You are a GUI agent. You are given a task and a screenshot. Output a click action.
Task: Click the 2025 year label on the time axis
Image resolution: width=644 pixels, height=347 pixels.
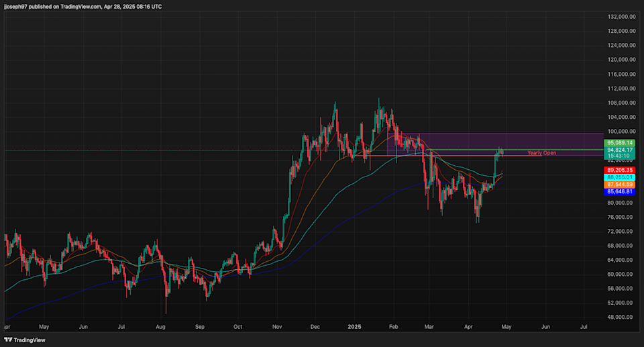(354, 327)
